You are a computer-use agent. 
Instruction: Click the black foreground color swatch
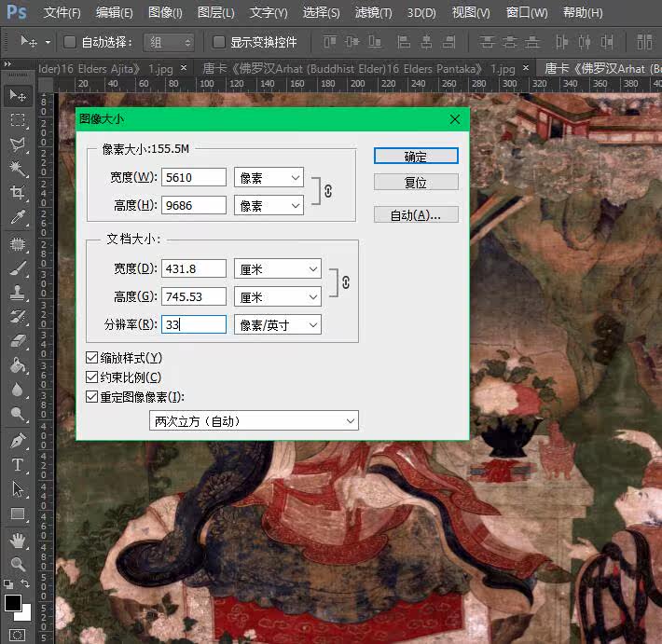(12, 602)
